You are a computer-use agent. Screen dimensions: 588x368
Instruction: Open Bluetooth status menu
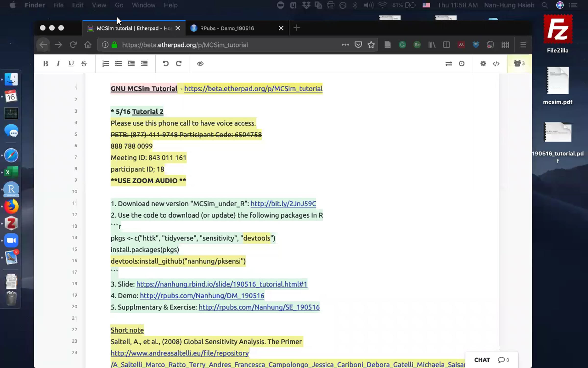tap(355, 5)
